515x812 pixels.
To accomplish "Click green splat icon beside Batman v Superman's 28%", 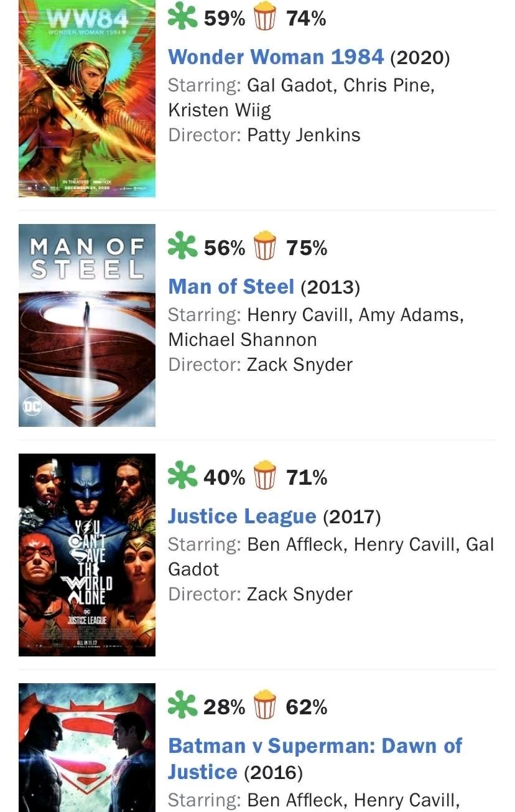I will pos(182,706).
